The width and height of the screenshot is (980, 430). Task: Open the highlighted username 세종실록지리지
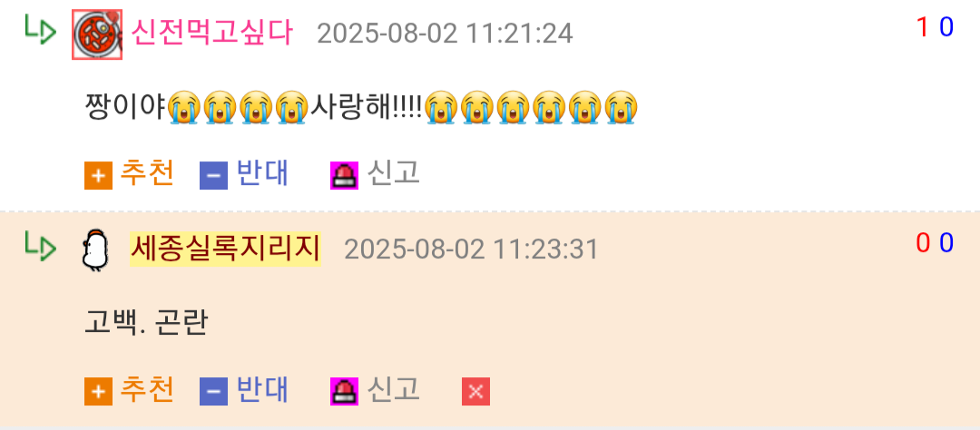click(x=225, y=249)
